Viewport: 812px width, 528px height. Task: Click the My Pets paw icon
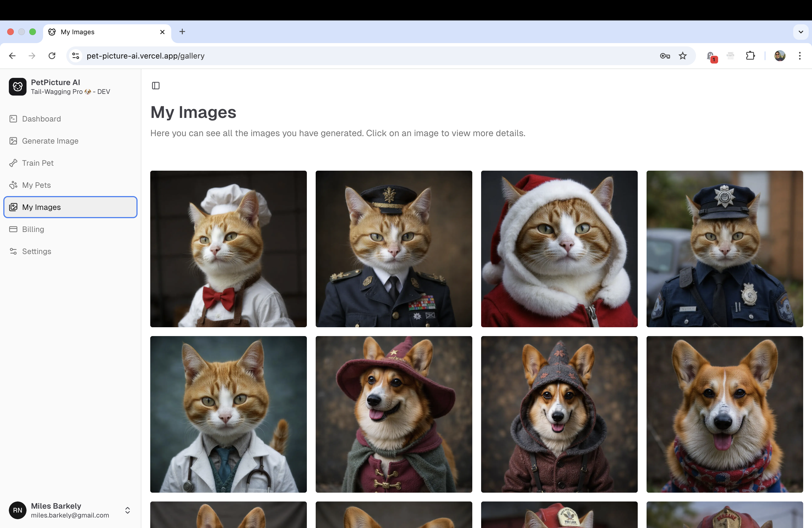click(13, 185)
